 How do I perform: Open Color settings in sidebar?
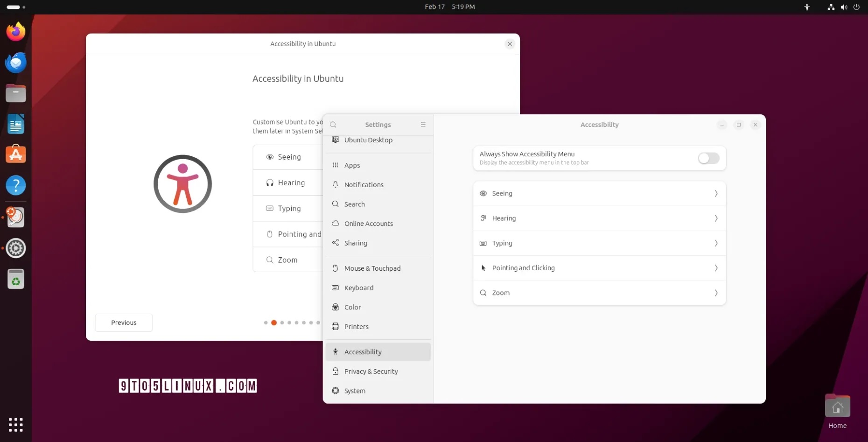(x=378, y=307)
